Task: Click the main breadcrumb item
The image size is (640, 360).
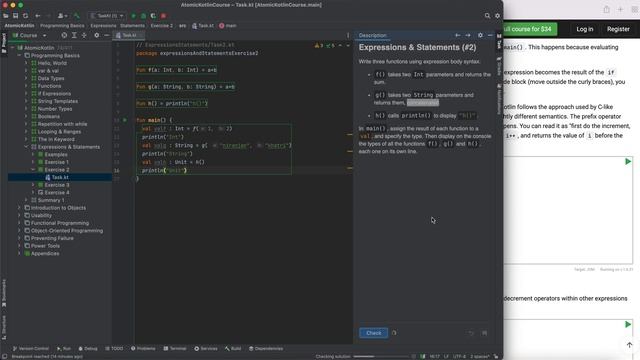Action: click(x=228, y=26)
